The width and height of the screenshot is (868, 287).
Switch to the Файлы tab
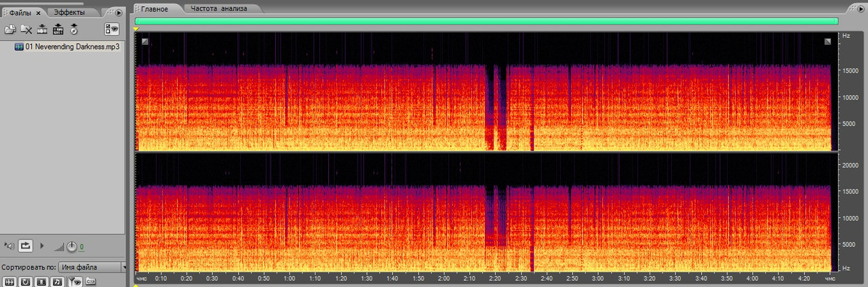[x=20, y=12]
